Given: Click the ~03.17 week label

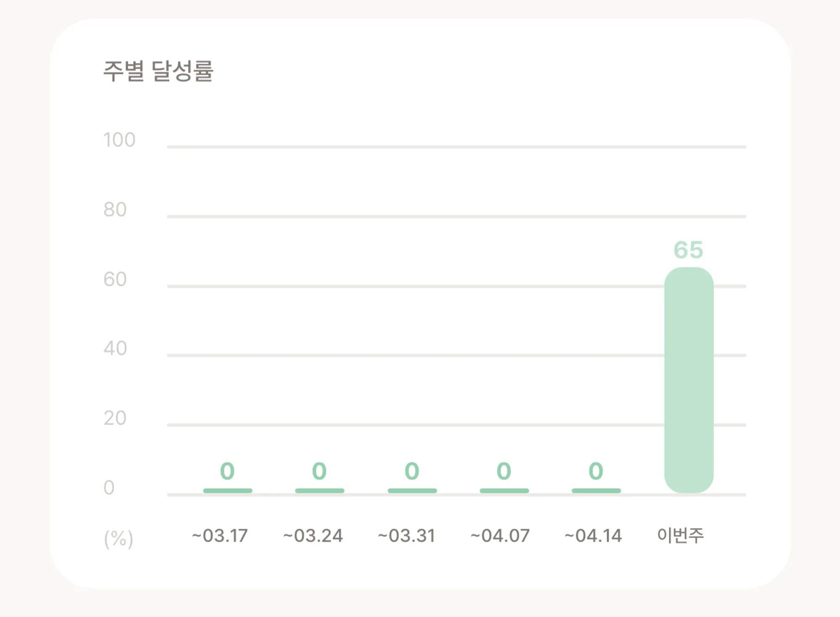Looking at the screenshot, I should (x=220, y=535).
